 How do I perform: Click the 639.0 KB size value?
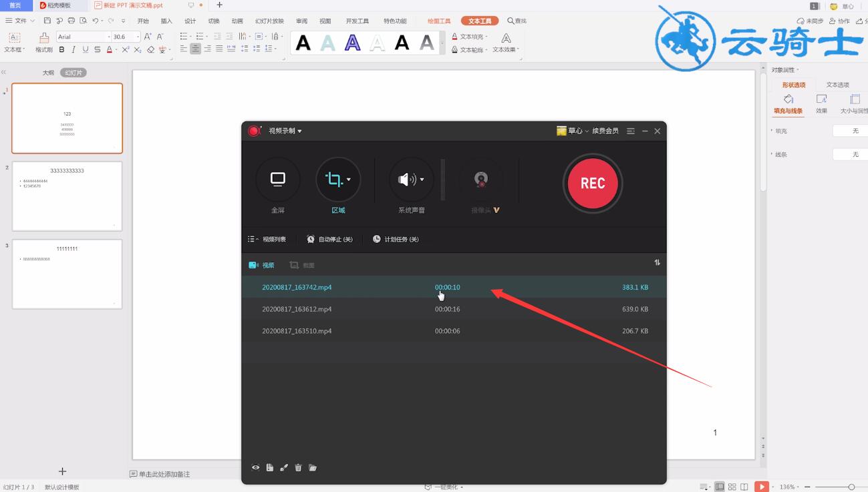click(x=635, y=309)
